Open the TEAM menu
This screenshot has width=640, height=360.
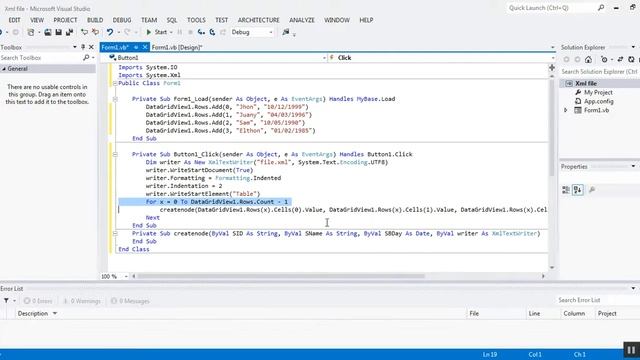tap(149, 20)
